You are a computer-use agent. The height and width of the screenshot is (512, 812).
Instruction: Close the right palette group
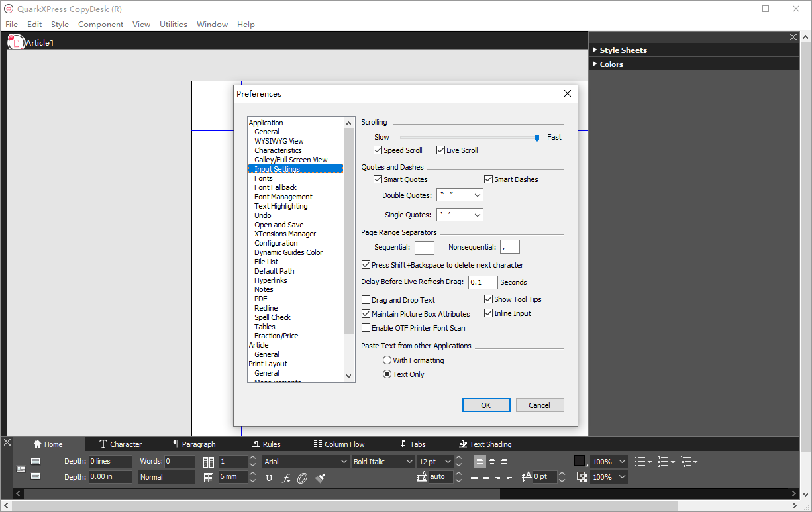click(793, 37)
